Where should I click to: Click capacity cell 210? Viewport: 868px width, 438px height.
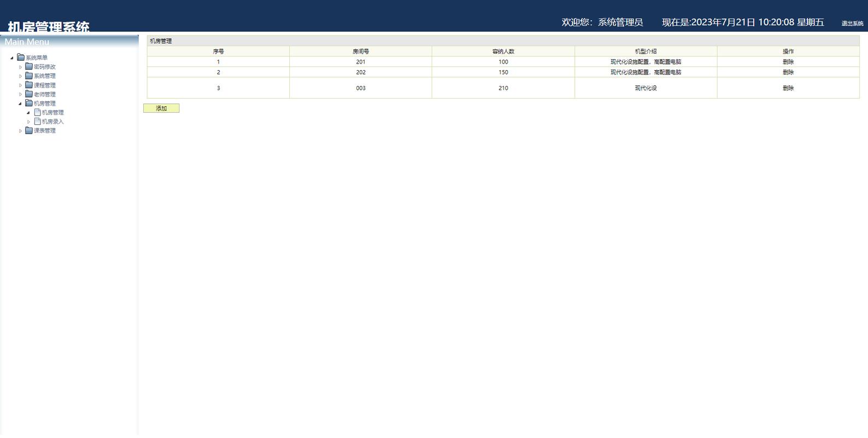pyautogui.click(x=503, y=88)
